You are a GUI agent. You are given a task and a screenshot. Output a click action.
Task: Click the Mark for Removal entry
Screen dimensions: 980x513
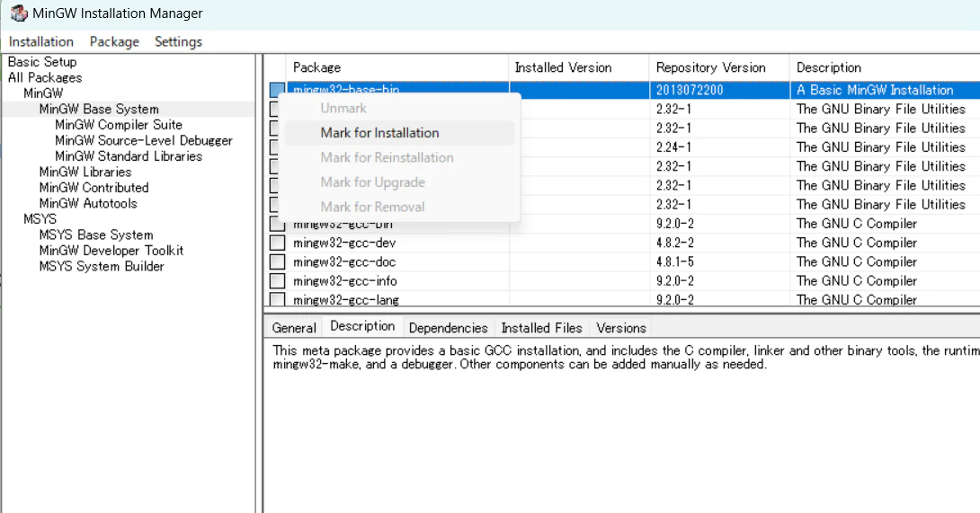tap(399, 207)
